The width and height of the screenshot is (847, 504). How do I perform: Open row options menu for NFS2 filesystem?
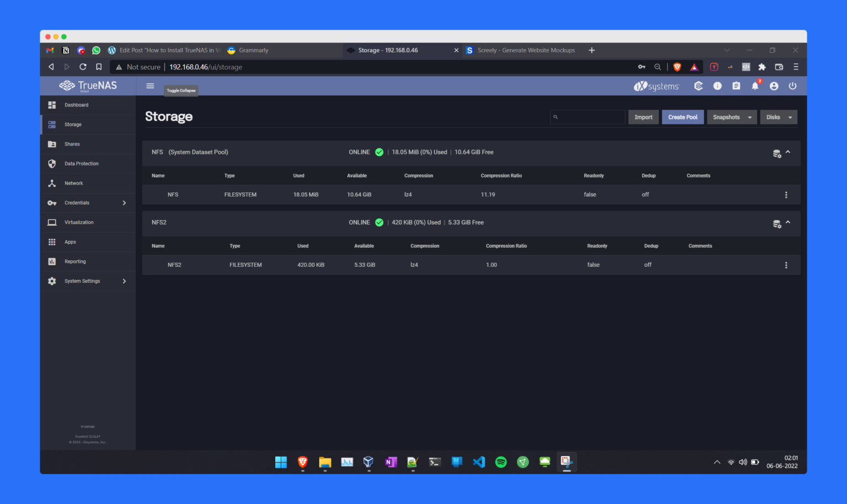(x=786, y=265)
